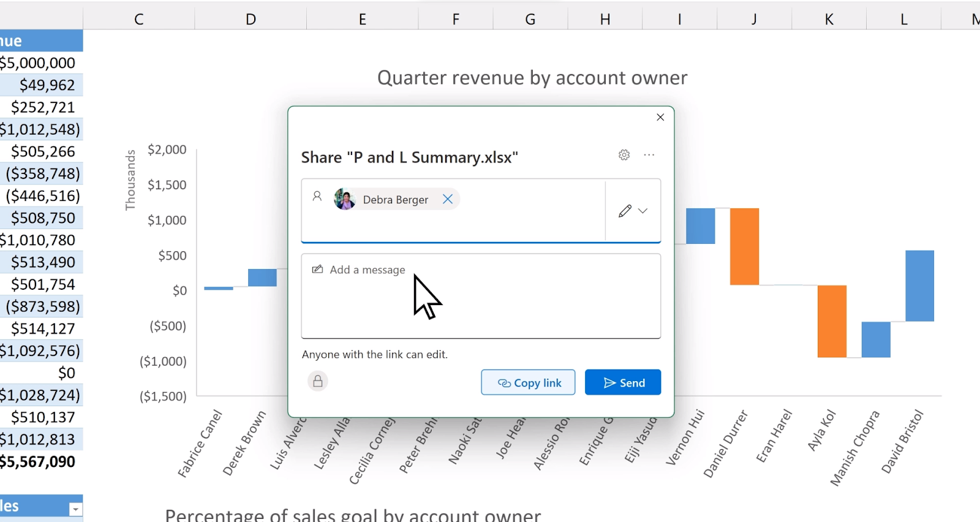Screen dimensions: 980x522
Task: Open sharing settings gear icon
Action: point(624,155)
